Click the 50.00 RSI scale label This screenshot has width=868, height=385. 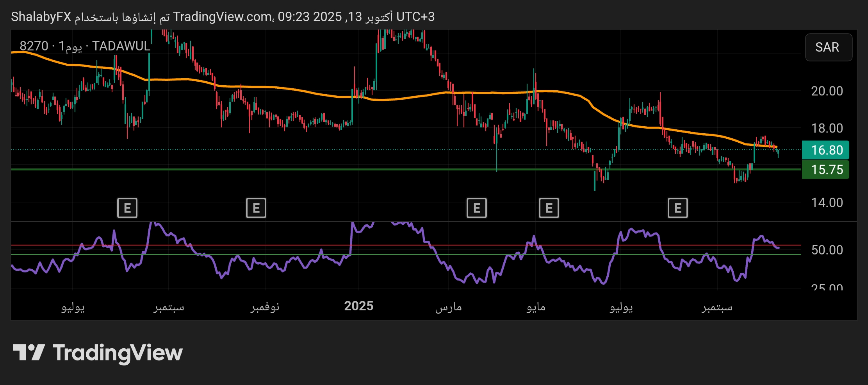827,250
